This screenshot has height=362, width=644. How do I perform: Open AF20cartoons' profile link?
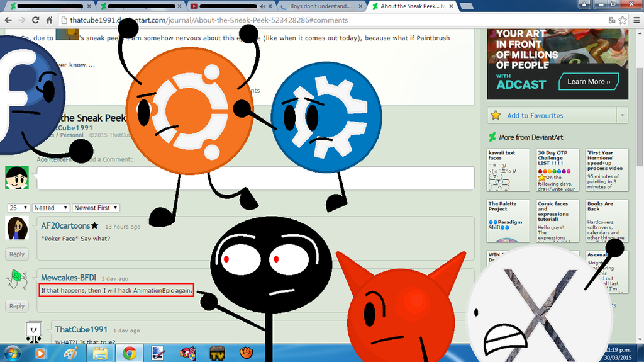point(65,226)
